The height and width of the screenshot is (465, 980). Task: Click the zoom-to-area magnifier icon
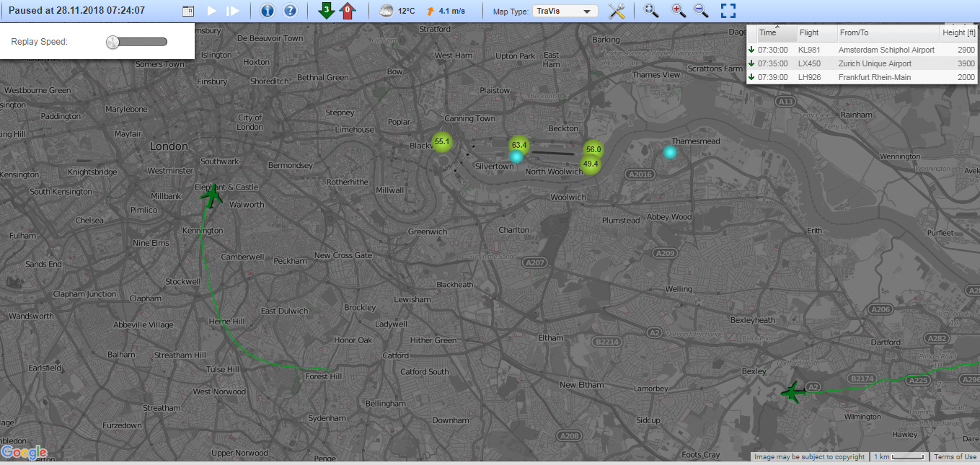pos(651,11)
